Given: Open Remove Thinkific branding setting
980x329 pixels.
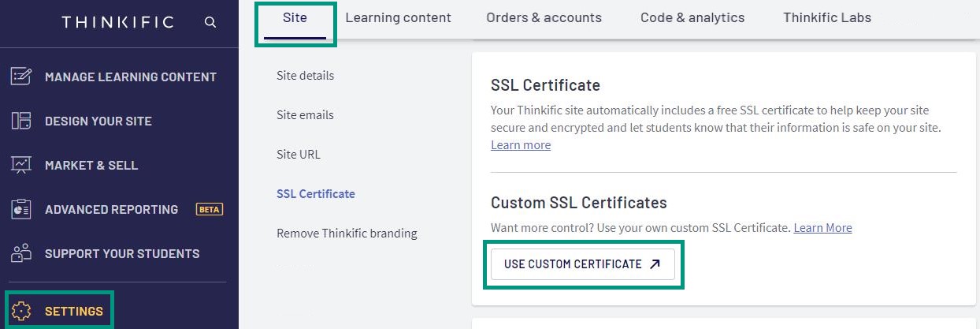Looking at the screenshot, I should (347, 234).
